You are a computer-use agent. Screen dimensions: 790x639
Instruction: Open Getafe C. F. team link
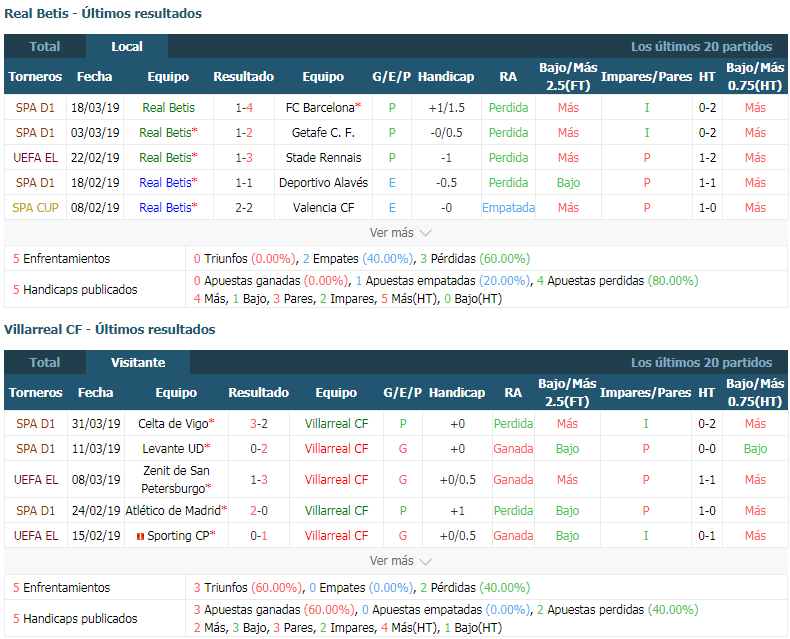pos(323,133)
